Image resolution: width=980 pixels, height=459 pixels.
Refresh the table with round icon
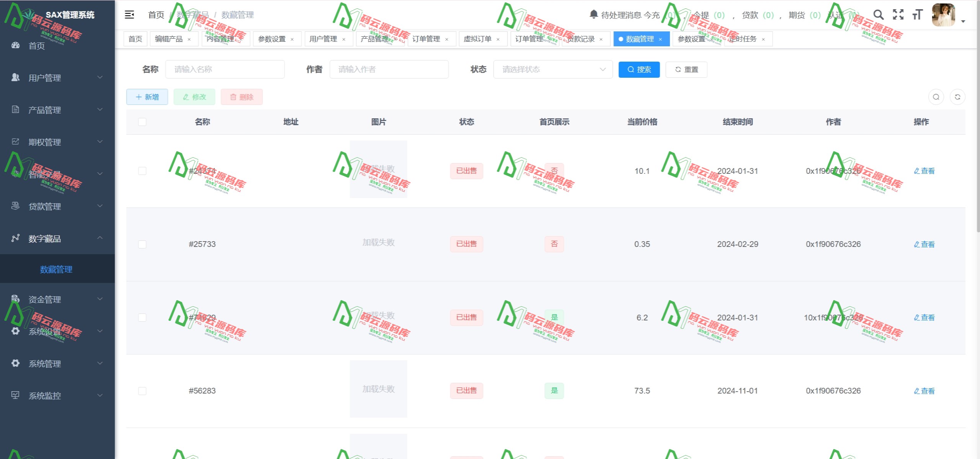pyautogui.click(x=957, y=97)
